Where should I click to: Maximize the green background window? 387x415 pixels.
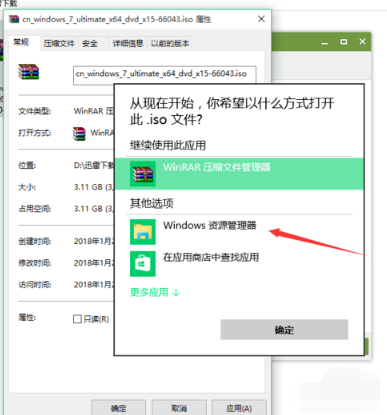coord(343,42)
